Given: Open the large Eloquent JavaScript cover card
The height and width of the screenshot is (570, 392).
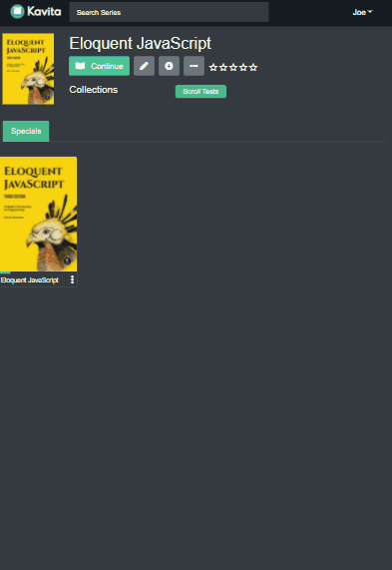Looking at the screenshot, I should click(x=38, y=214).
